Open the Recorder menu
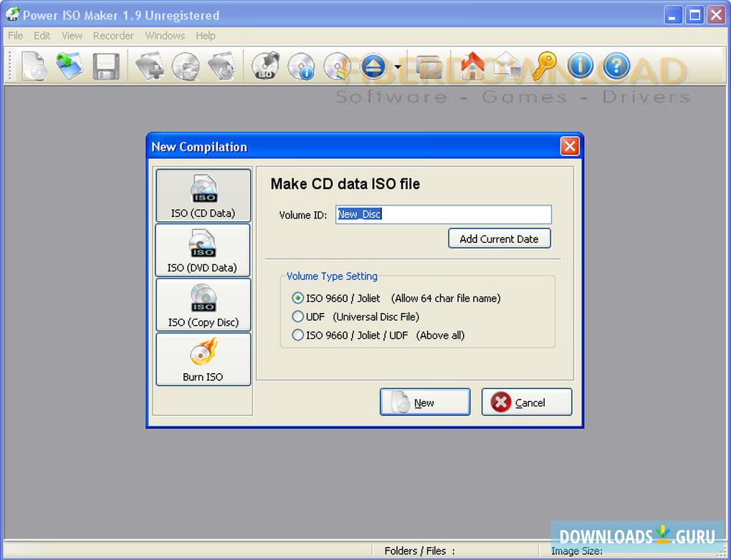The height and width of the screenshot is (560, 731). [113, 35]
